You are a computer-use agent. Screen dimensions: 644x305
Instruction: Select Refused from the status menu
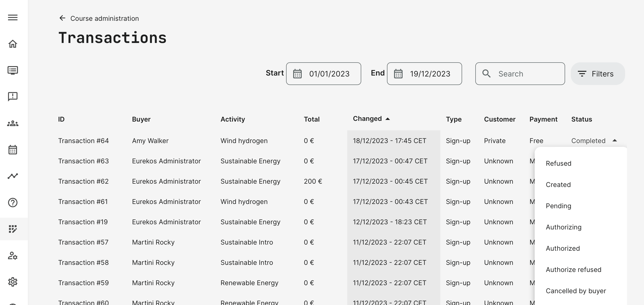click(x=558, y=163)
